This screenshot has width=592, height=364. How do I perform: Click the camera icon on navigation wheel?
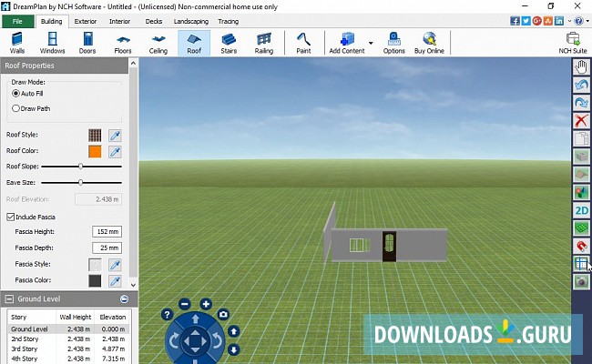click(223, 314)
